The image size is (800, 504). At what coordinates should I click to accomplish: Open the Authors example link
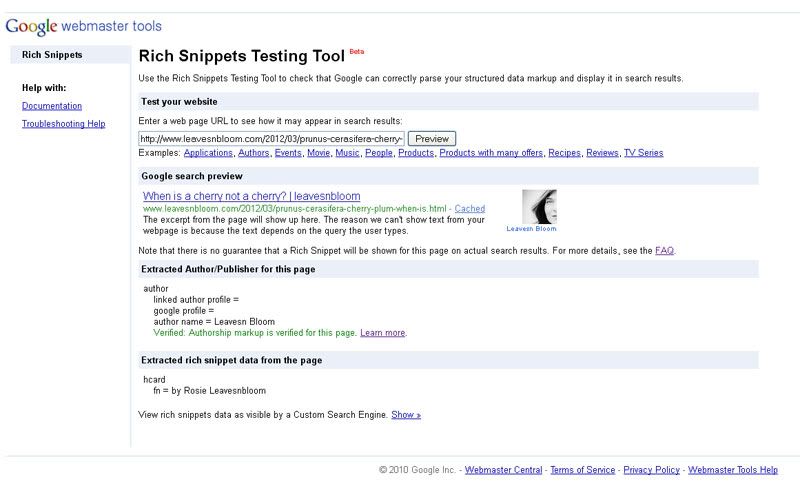[x=254, y=153]
